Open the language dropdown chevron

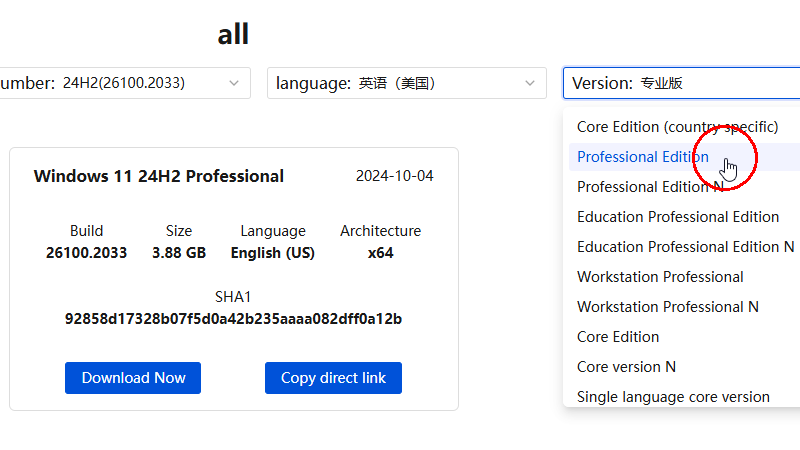click(530, 83)
